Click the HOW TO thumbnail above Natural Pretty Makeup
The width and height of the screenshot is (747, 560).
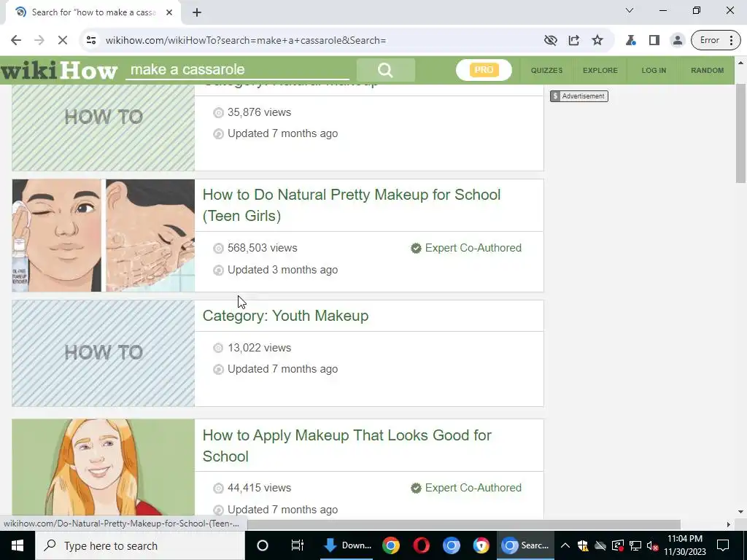(x=104, y=128)
